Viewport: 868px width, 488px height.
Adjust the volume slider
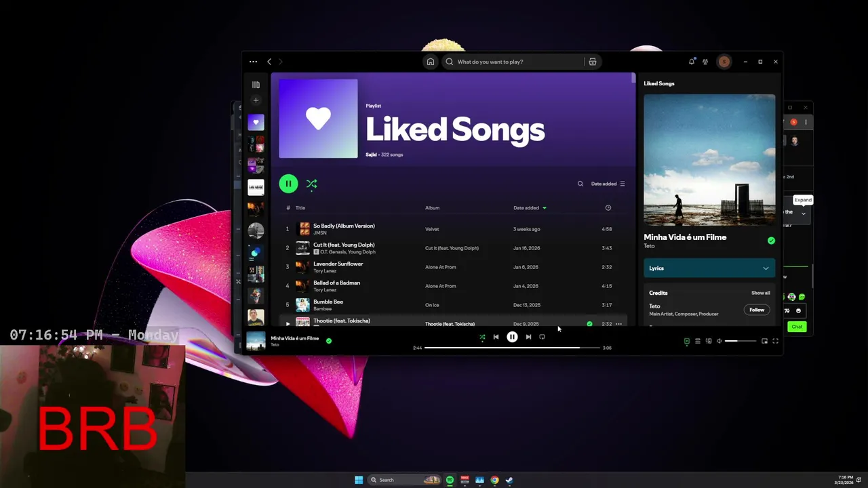[x=740, y=341]
